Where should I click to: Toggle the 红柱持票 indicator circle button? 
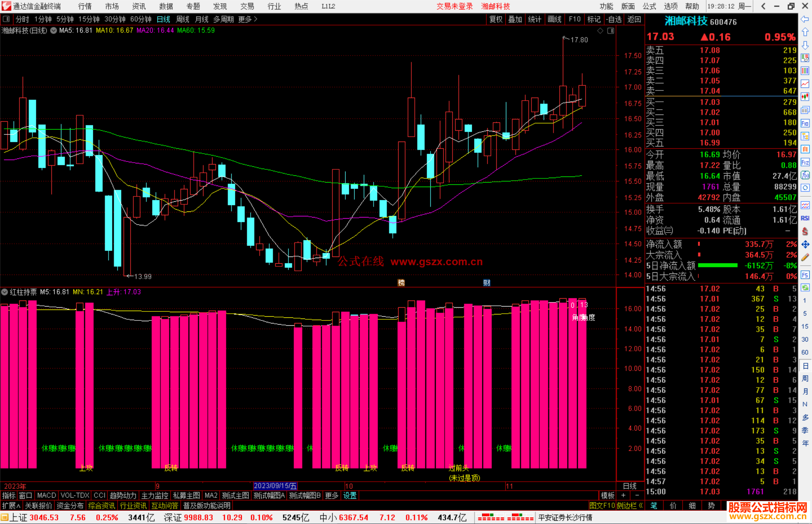(5, 292)
